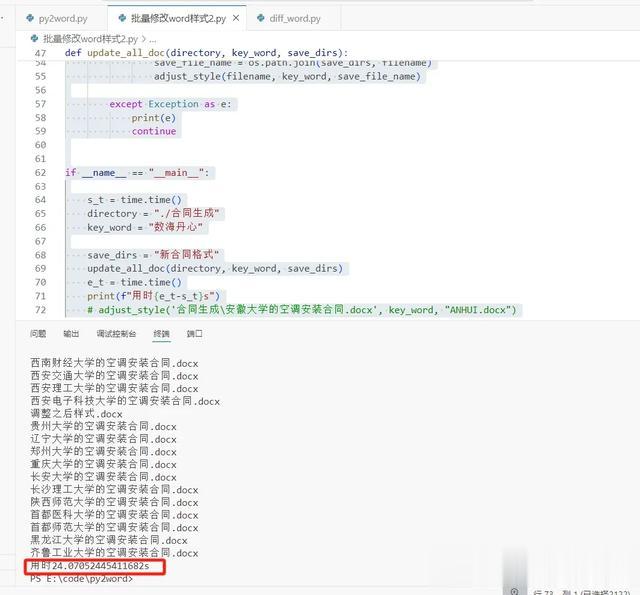Click terminal line 西南财经大学的空调安装合同.docx
This screenshot has width=640, height=595.
click(114, 363)
